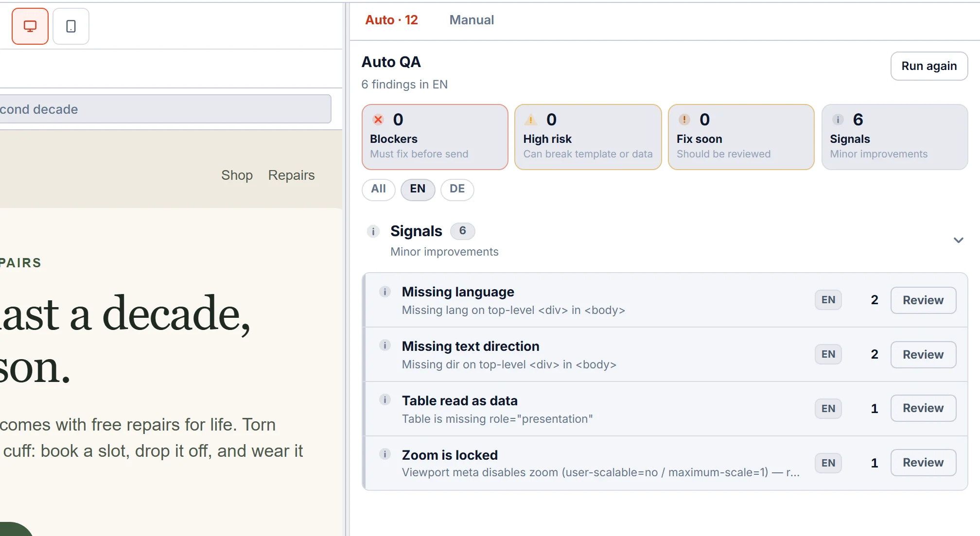This screenshot has height=536, width=980.
Task: Click info icon on Zoom is locked row
Action: (x=385, y=454)
